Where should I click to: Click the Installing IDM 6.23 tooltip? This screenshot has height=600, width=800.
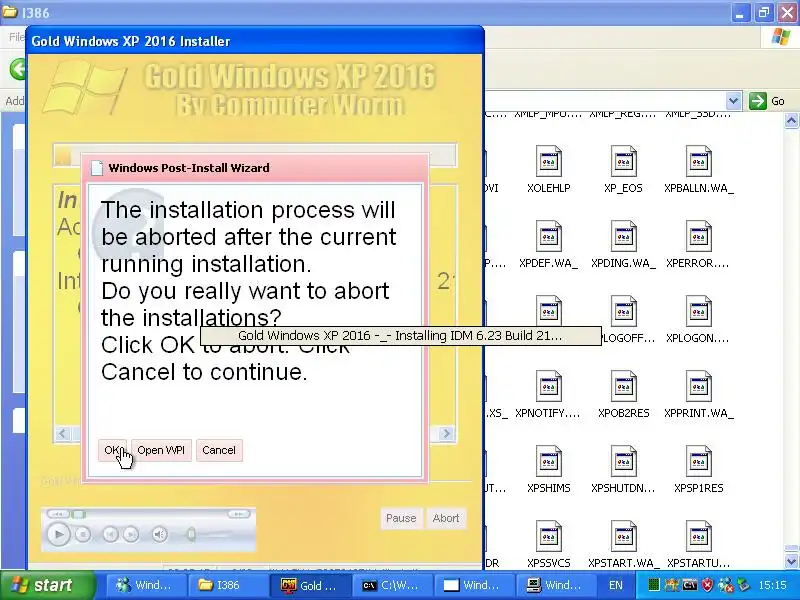pyautogui.click(x=401, y=336)
